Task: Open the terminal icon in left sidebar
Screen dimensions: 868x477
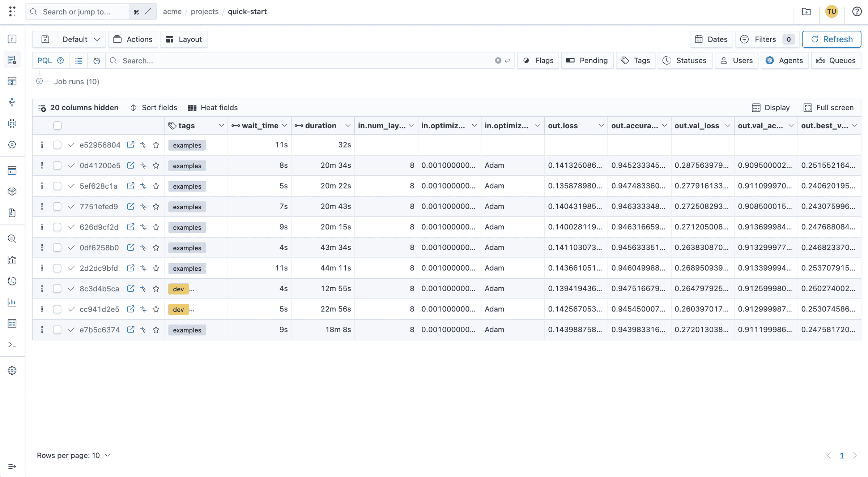Action: tap(12, 345)
